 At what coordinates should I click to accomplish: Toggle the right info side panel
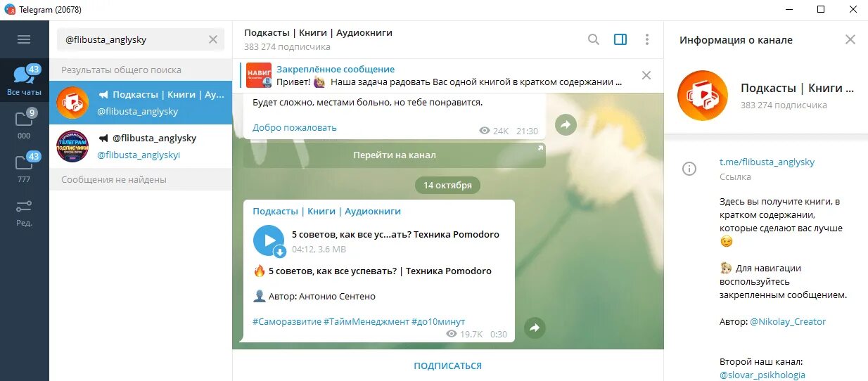620,39
